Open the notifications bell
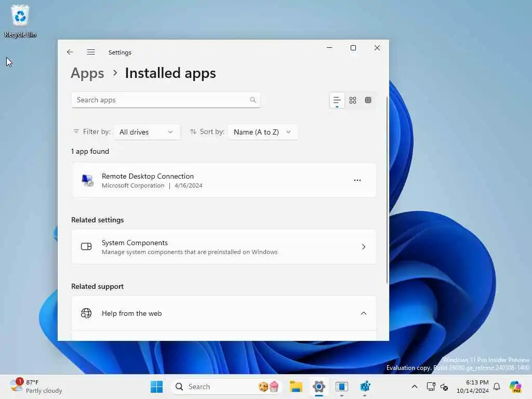Screen dimensions: 532x399 [x=497, y=387]
